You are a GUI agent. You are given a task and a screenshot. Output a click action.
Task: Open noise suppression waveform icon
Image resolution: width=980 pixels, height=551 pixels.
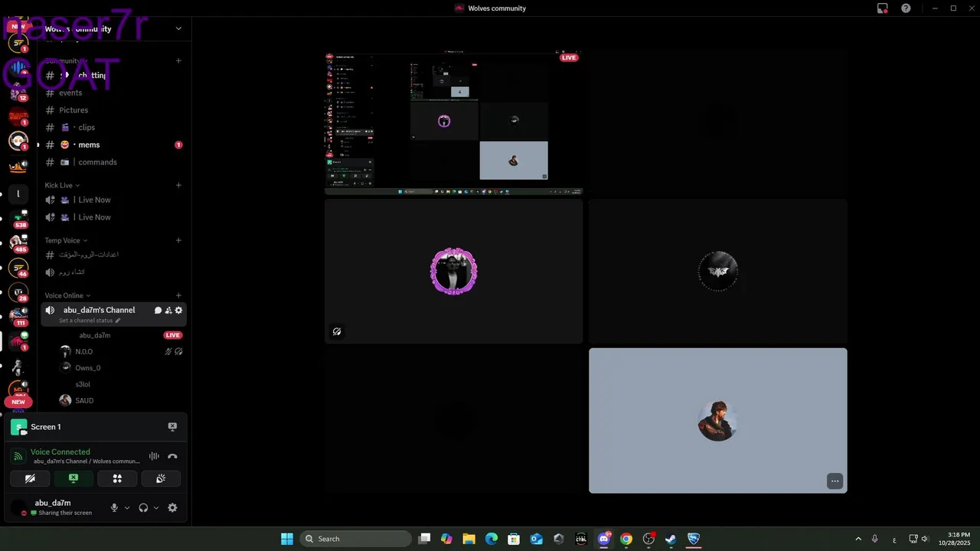click(154, 456)
